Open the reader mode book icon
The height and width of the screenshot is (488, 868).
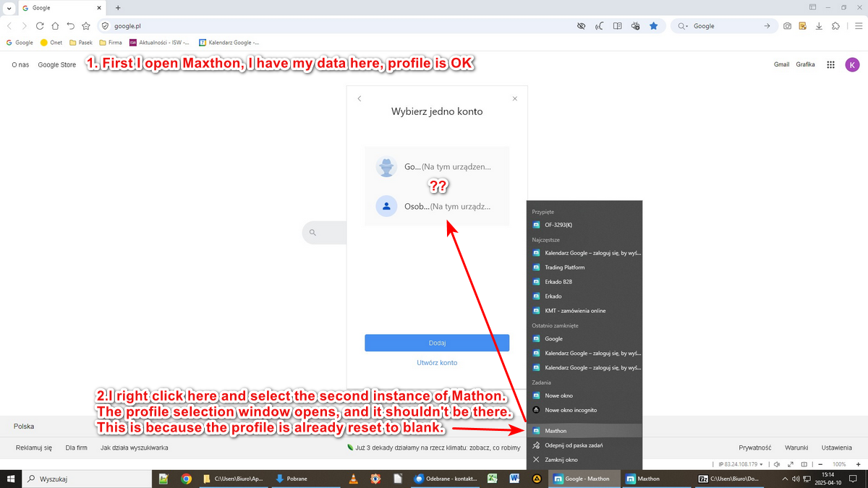[617, 26]
